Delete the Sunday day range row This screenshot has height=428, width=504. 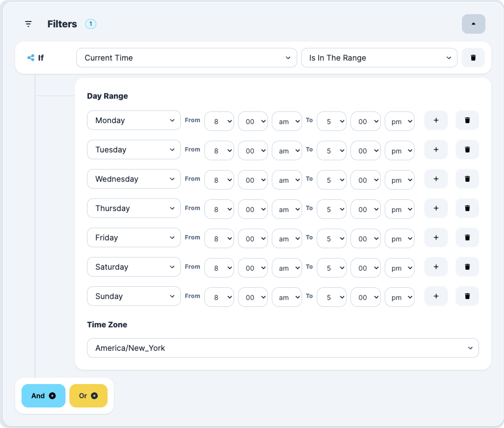pos(467,296)
